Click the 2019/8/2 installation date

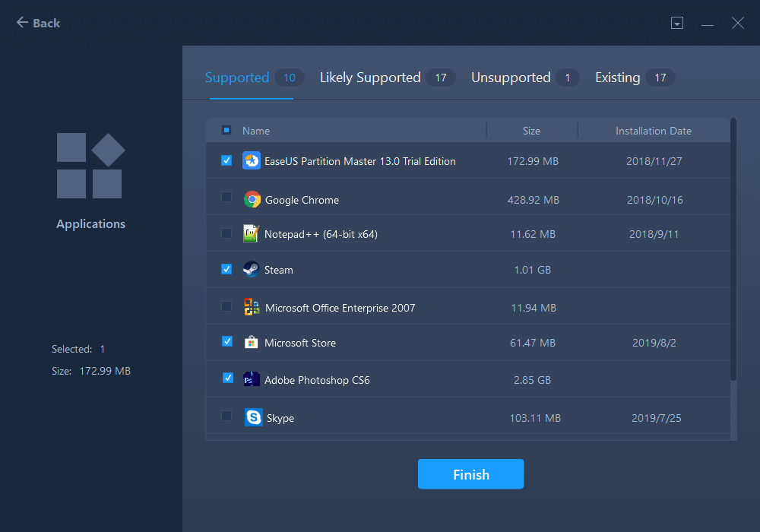[x=654, y=343]
